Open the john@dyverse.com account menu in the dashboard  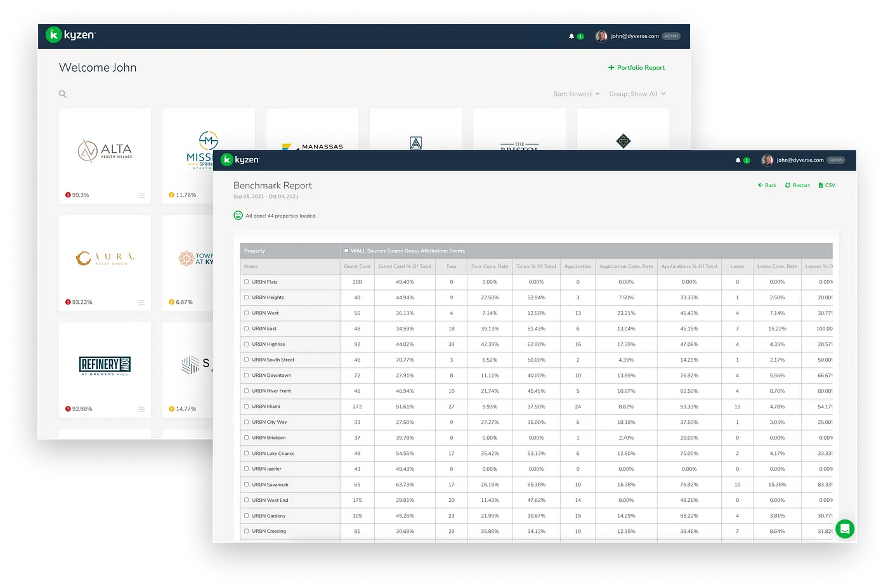click(x=634, y=37)
